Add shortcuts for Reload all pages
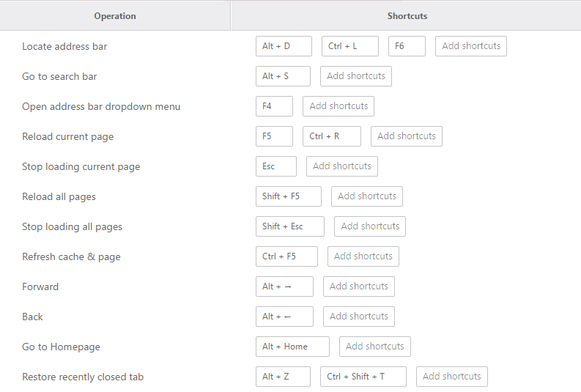 [367, 196]
